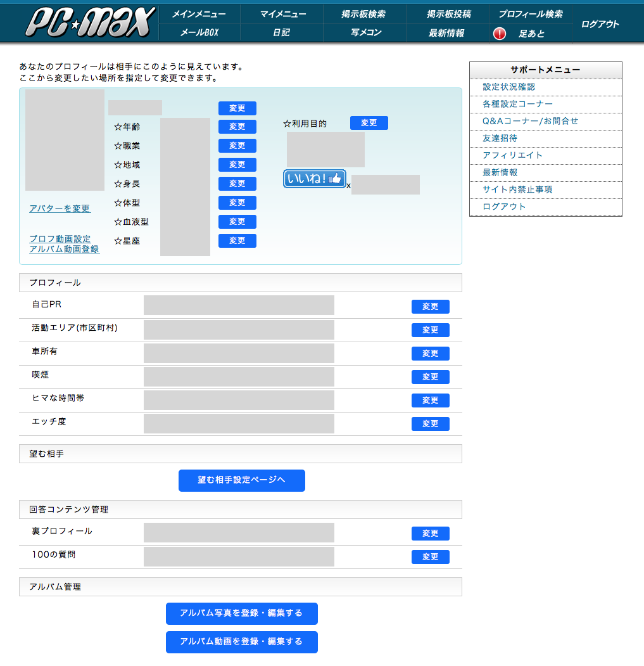
Task: Open 望む相手設定ページへ button
Action: coord(241,480)
